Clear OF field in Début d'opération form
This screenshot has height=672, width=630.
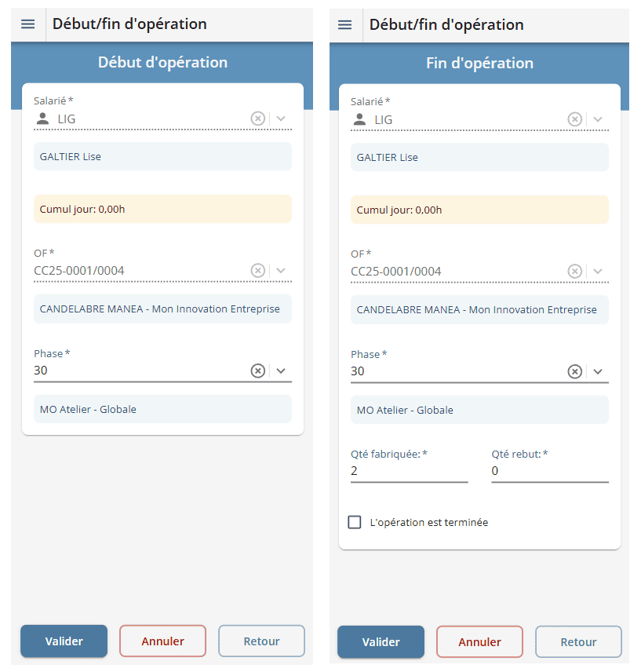pyautogui.click(x=257, y=271)
